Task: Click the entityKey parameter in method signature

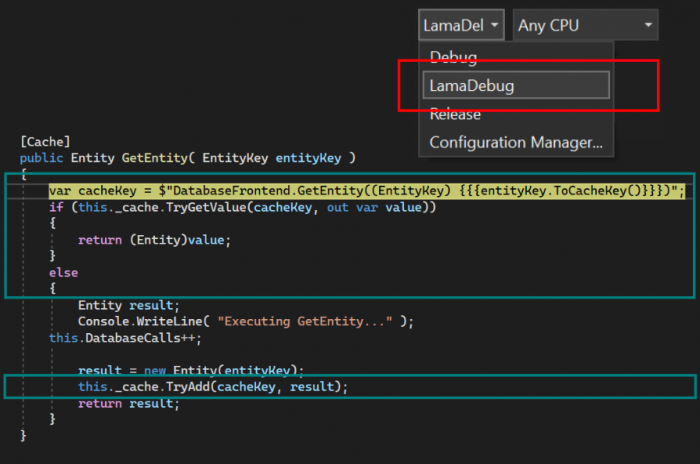Action: (308, 158)
